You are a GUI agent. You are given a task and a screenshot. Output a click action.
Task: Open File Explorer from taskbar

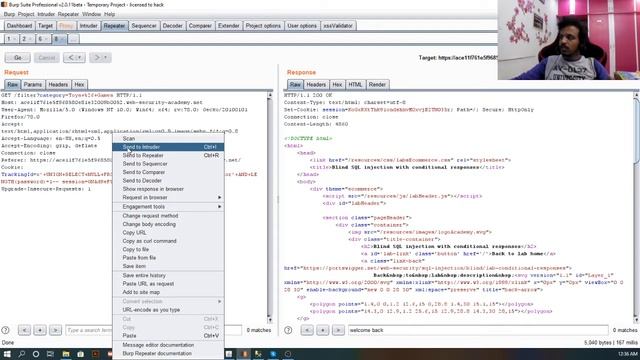click(x=66, y=354)
